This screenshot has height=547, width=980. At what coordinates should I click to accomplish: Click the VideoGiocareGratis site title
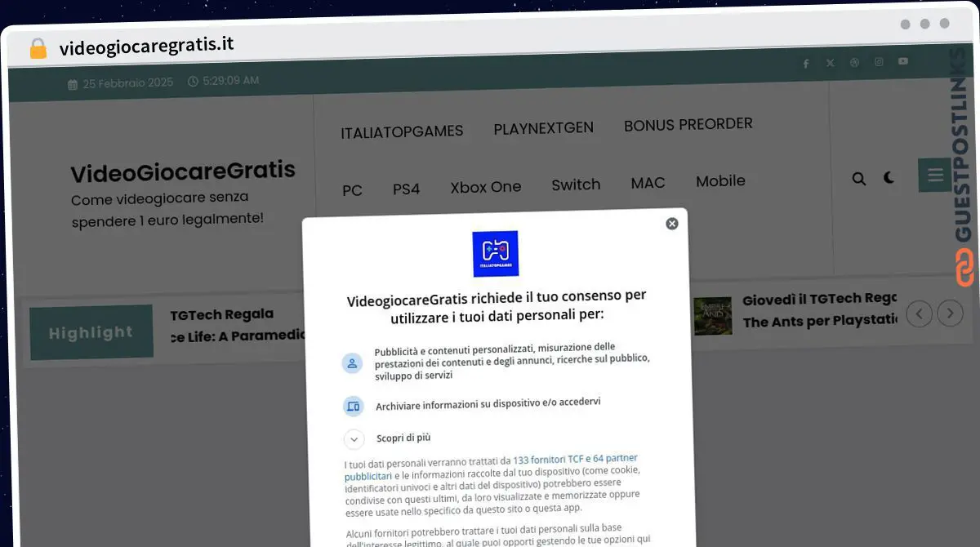pos(183,172)
